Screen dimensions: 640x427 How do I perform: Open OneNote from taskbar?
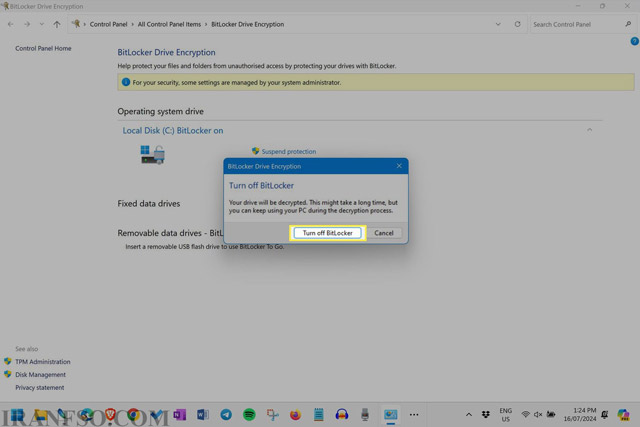click(x=180, y=415)
